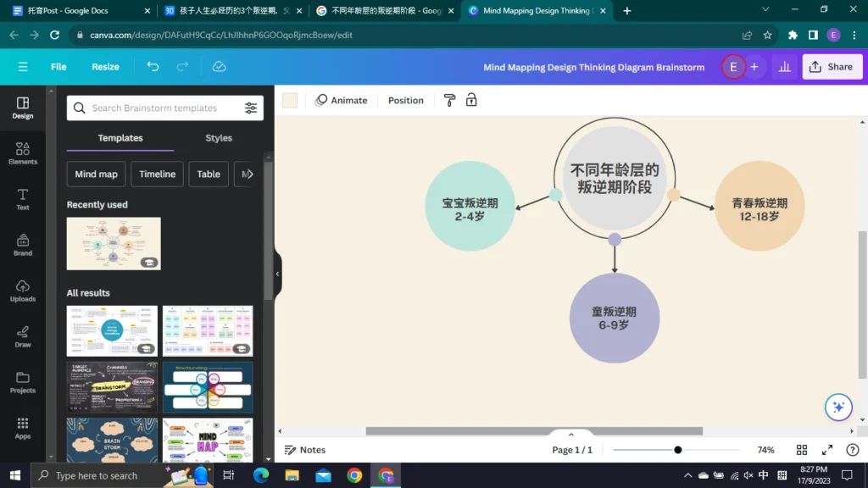The width and height of the screenshot is (868, 488).
Task: Expand the pages drawer above the page bar
Action: (571, 435)
